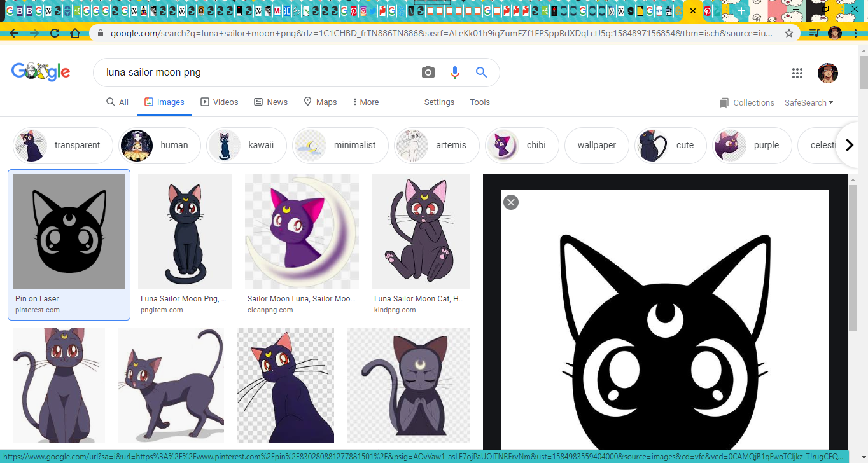The height and width of the screenshot is (463, 868).
Task: Expand the More search options menu
Action: [x=365, y=102]
